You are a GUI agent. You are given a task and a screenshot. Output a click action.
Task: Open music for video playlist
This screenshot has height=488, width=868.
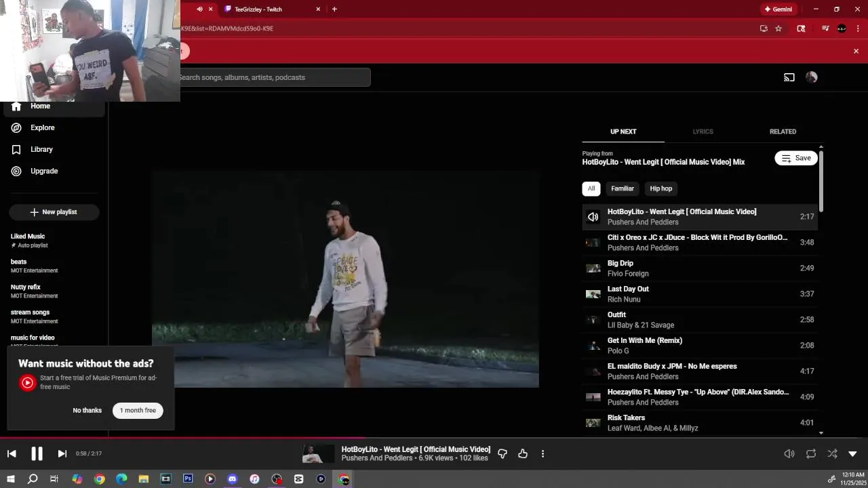pos(33,338)
